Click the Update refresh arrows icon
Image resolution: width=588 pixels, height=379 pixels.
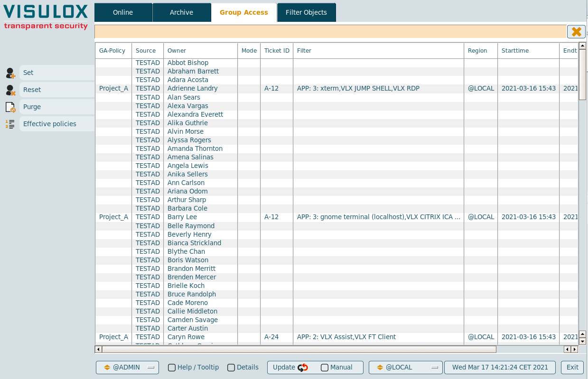(x=303, y=368)
